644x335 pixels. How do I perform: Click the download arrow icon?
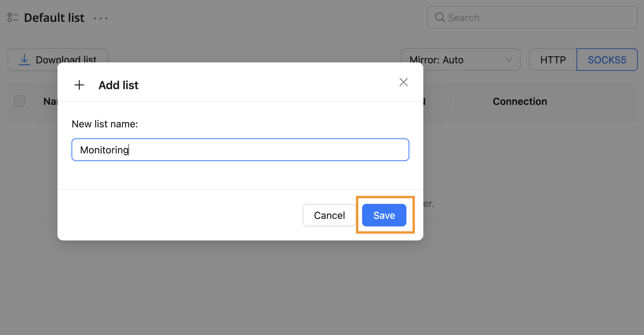pos(24,60)
